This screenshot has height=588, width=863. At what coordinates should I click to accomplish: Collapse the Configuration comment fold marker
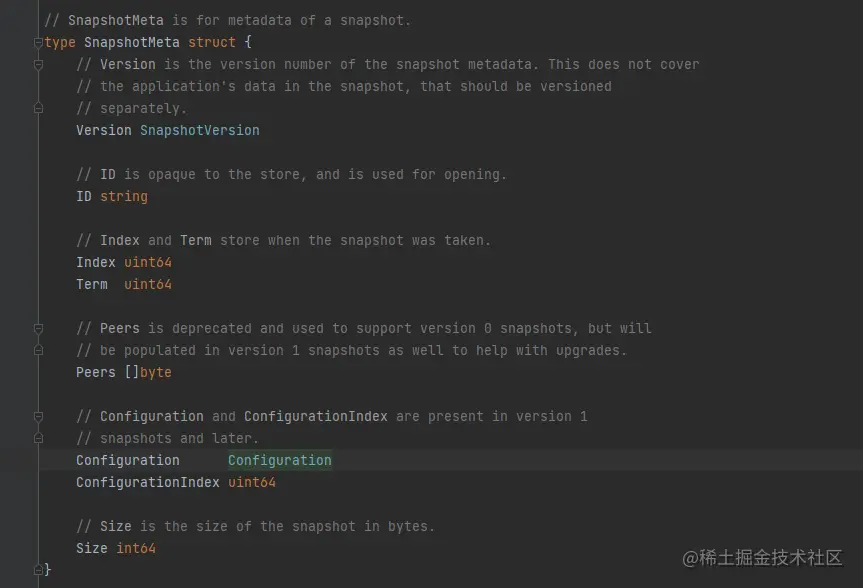(x=39, y=416)
